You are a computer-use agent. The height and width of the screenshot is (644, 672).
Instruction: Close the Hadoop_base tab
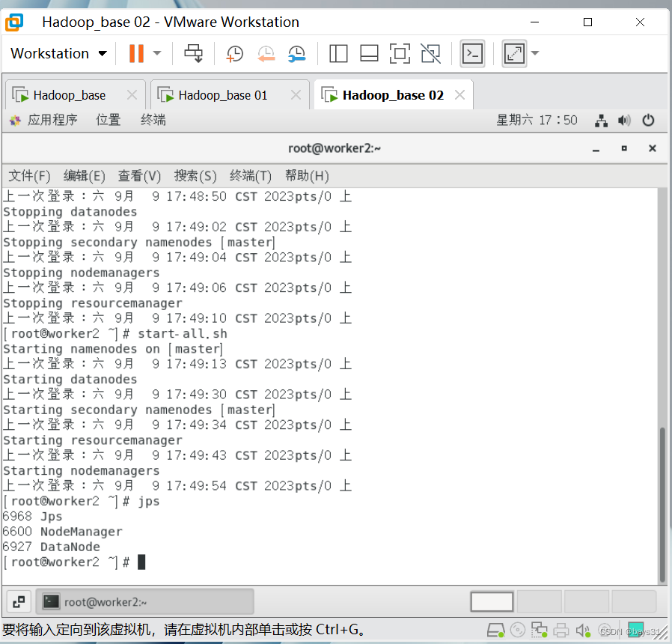(x=132, y=95)
